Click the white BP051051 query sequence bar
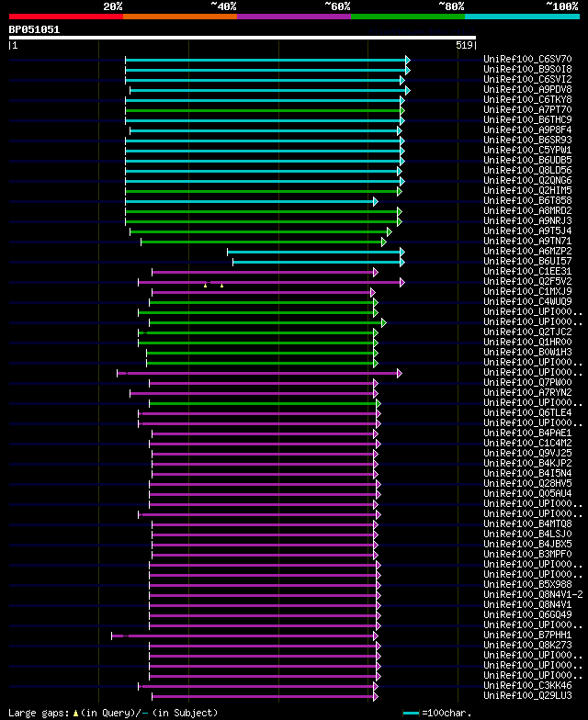The height and width of the screenshot is (720, 588). (x=243, y=38)
